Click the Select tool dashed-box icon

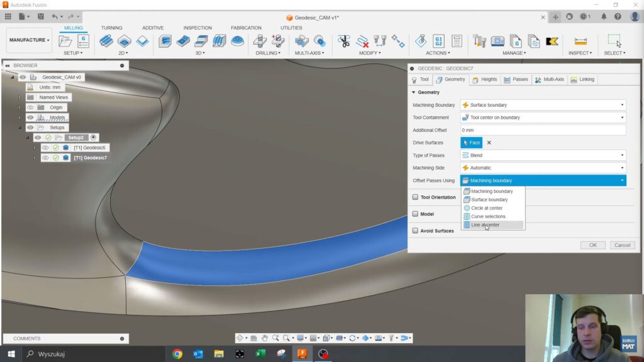click(x=614, y=41)
